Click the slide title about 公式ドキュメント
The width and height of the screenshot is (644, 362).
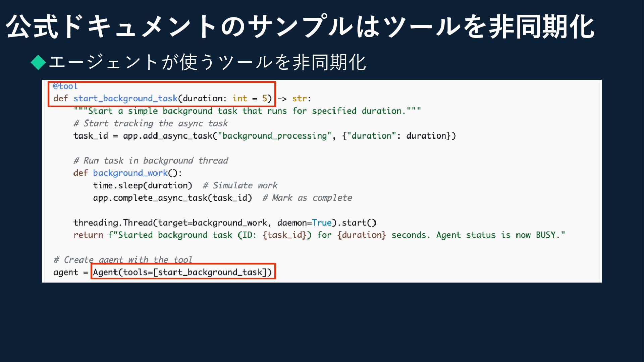pyautogui.click(x=300, y=27)
